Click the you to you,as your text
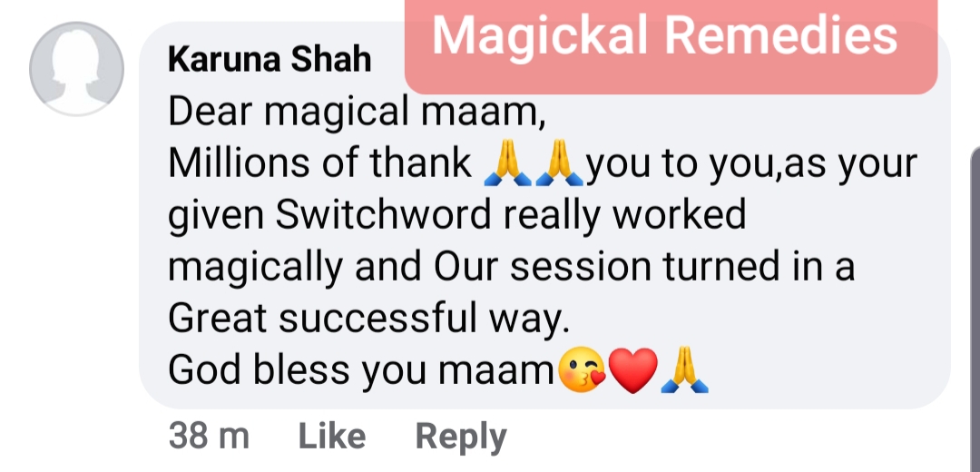 click(x=752, y=165)
